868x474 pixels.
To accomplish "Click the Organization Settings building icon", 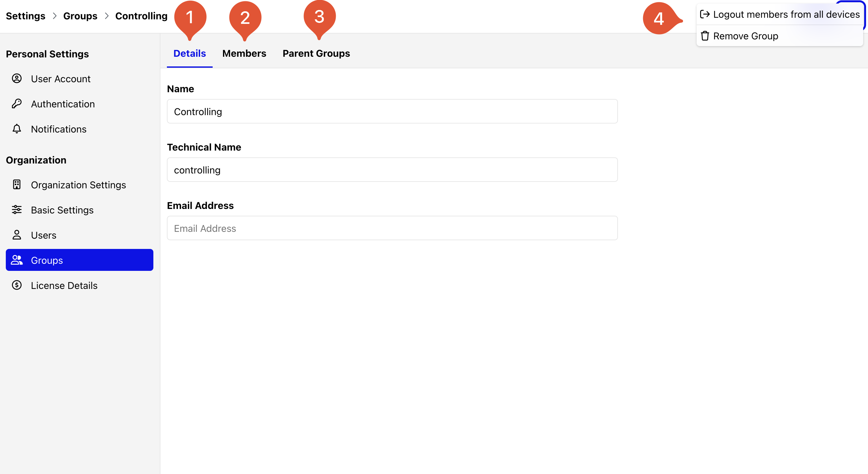I will [x=16, y=185].
